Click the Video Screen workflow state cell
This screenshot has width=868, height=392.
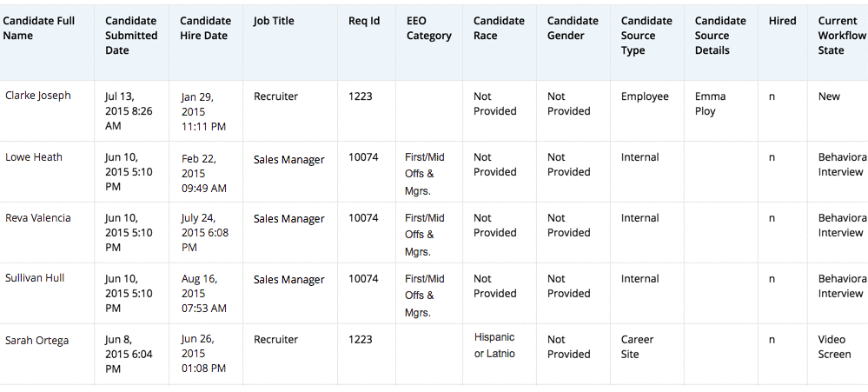tap(834, 347)
